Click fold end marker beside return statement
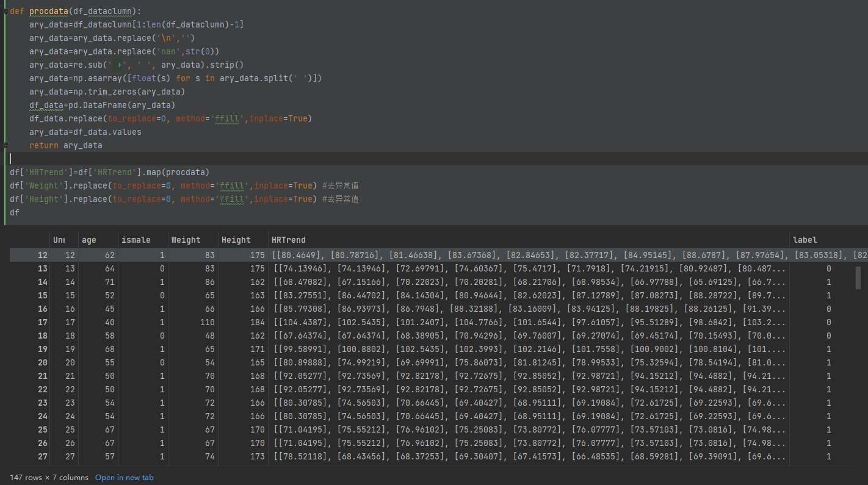This screenshot has height=485, width=868. coord(5,145)
